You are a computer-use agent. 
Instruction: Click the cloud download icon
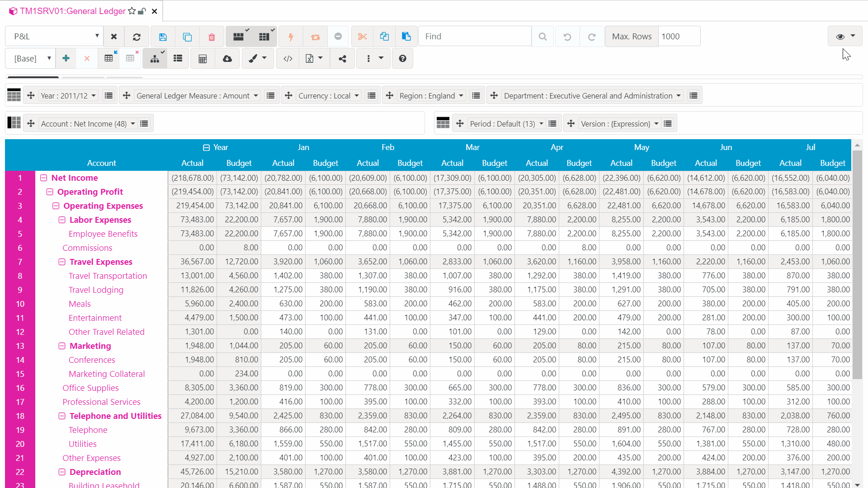[x=227, y=59]
